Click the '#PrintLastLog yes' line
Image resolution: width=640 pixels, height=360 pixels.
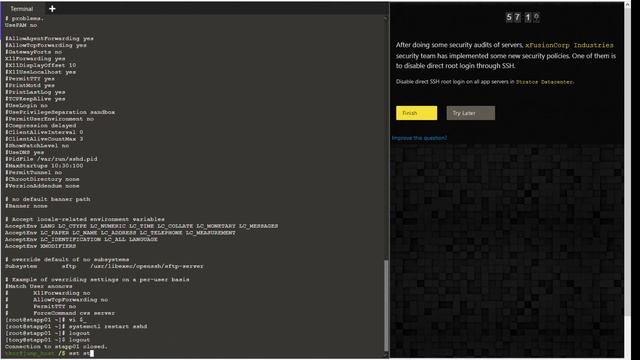[35, 92]
